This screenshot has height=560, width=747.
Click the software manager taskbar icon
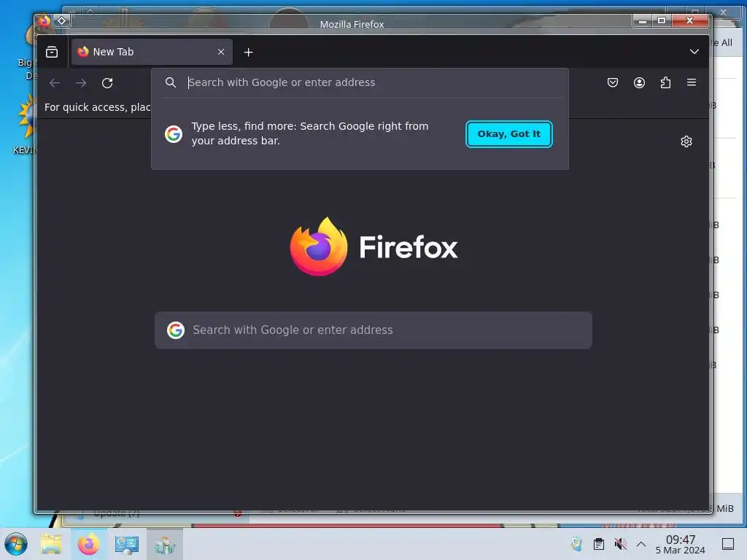(165, 544)
